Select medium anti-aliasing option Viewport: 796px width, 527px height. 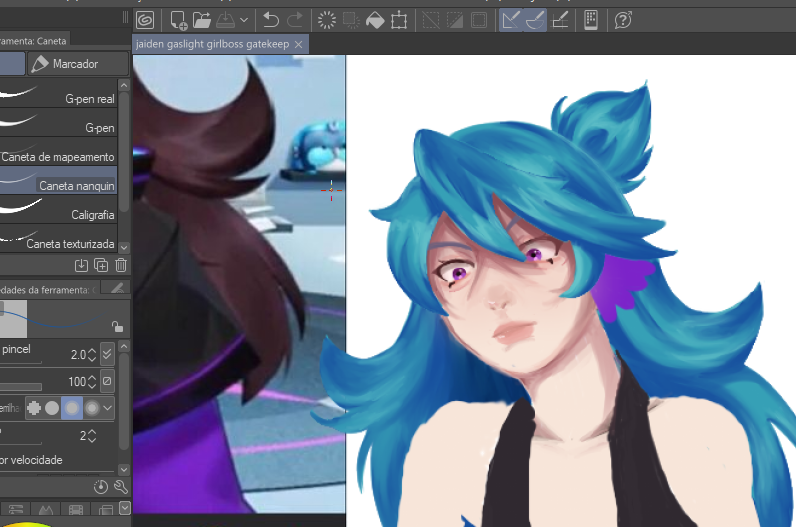pos(72,408)
